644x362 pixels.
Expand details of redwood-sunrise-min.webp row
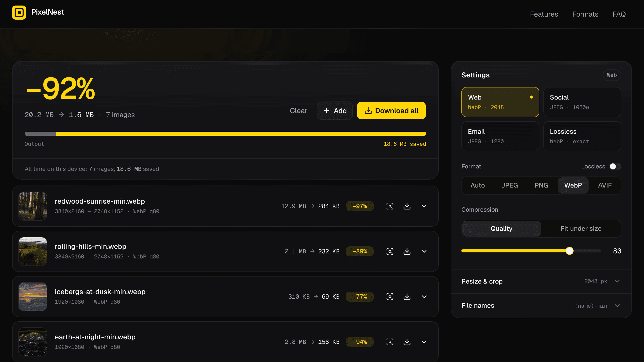424,206
